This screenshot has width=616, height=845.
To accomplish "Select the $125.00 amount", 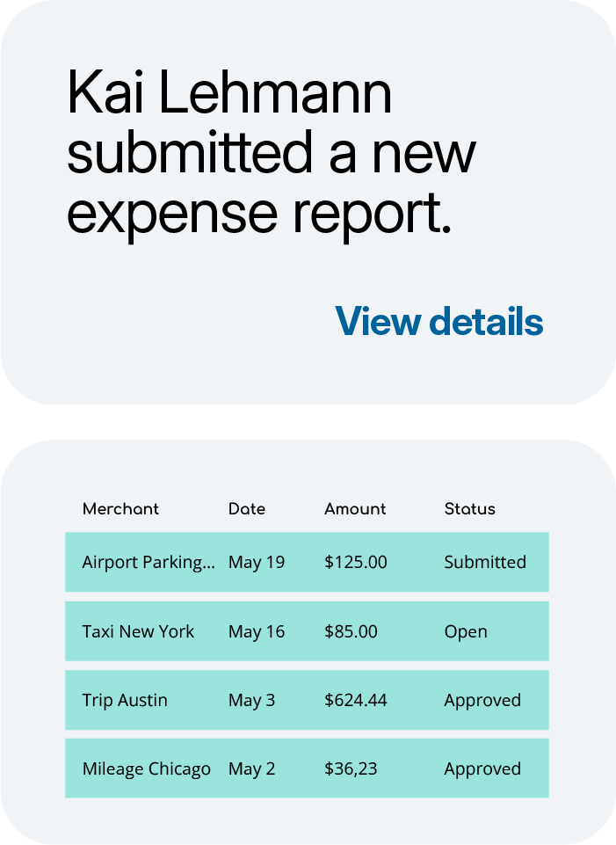I will (x=355, y=562).
